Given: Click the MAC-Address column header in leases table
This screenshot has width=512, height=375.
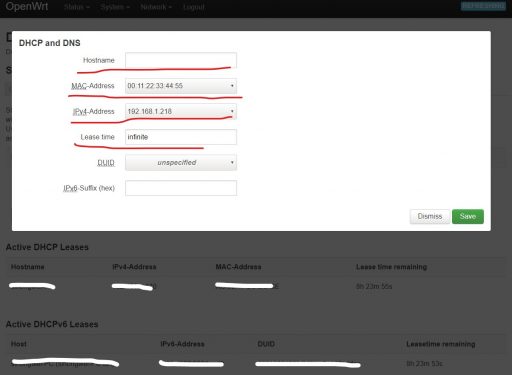Looking at the screenshot, I should click(x=238, y=267).
